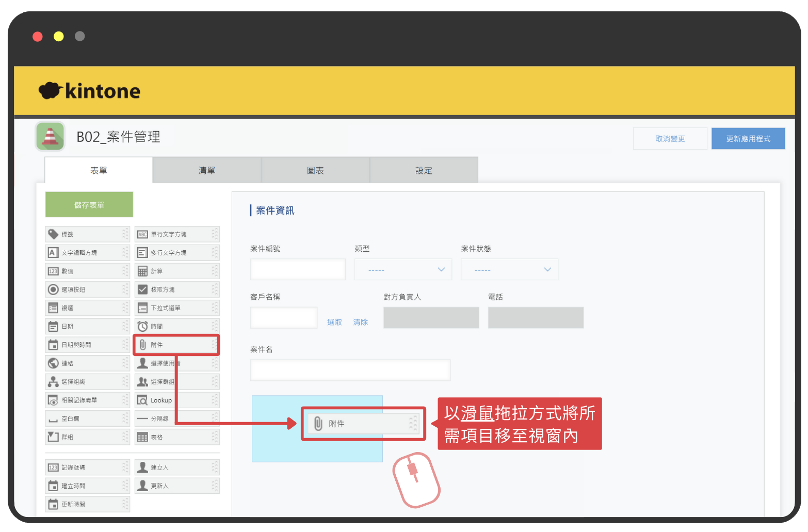Image resolution: width=808 pixels, height=532 pixels.
Task: Click the 電話 gray field
Action: tap(536, 318)
